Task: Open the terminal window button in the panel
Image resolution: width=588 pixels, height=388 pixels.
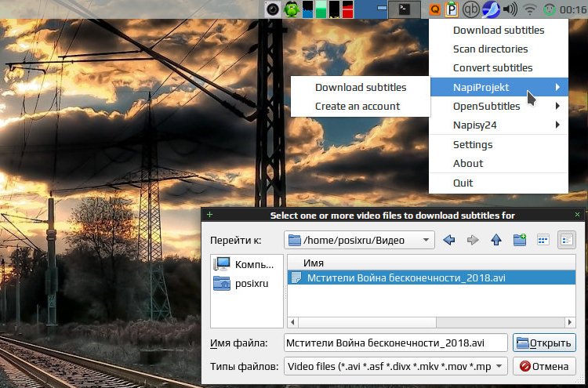Action: [404, 9]
